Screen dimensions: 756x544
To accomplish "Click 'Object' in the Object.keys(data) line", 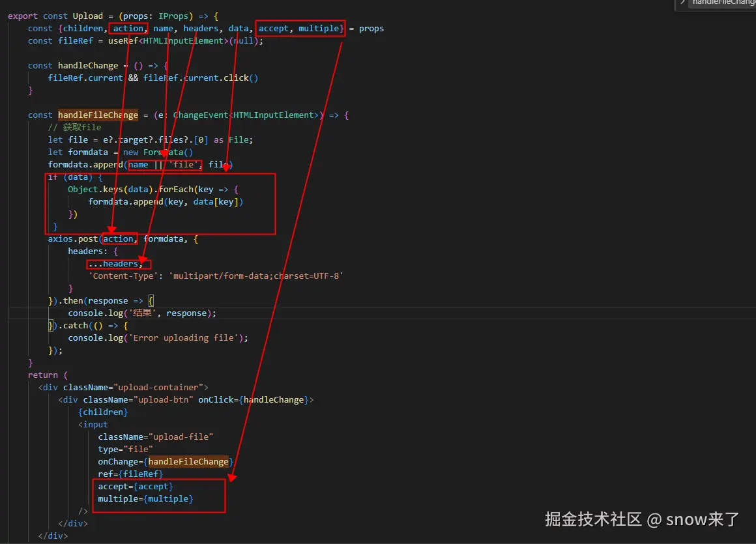I will coord(83,190).
